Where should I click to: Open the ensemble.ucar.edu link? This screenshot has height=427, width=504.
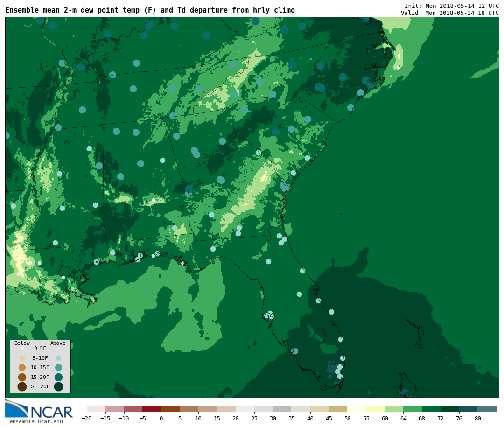click(36, 422)
